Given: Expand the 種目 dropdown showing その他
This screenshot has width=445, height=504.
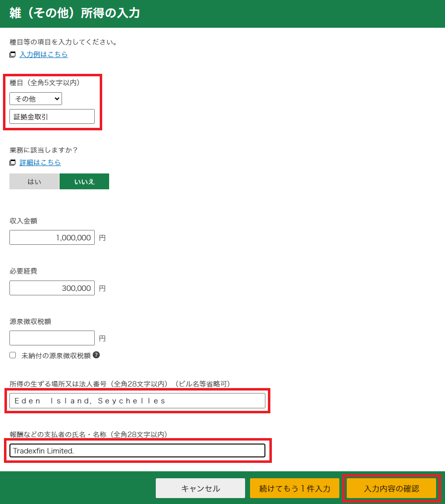Looking at the screenshot, I should pyautogui.click(x=36, y=99).
